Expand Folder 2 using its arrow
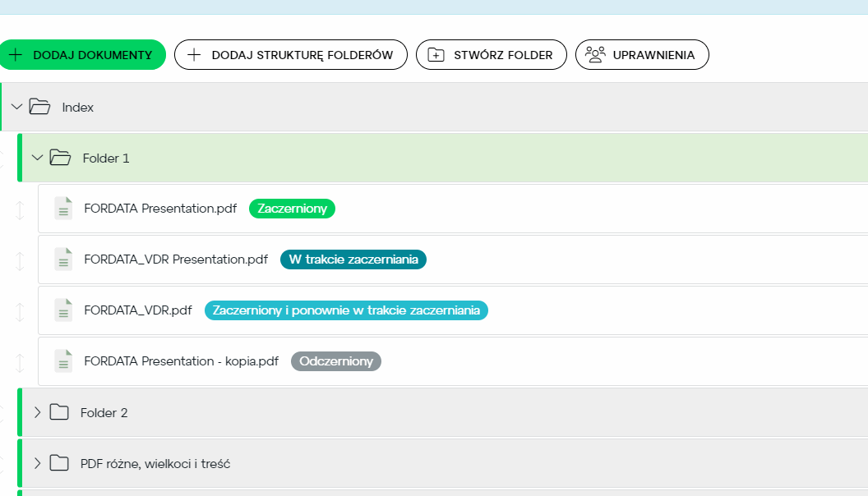 coord(37,412)
